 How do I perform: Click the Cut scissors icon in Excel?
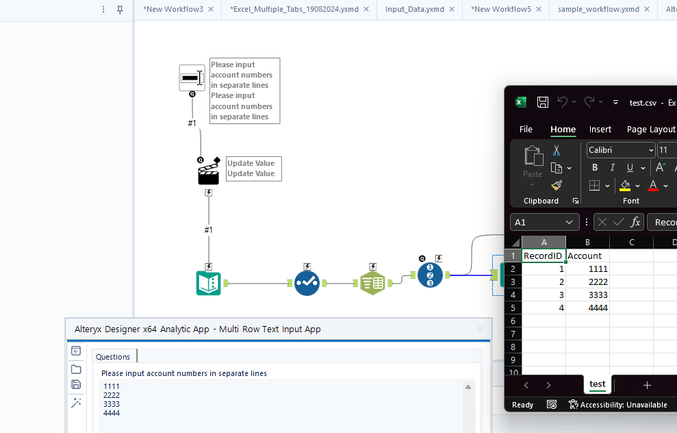tap(556, 150)
